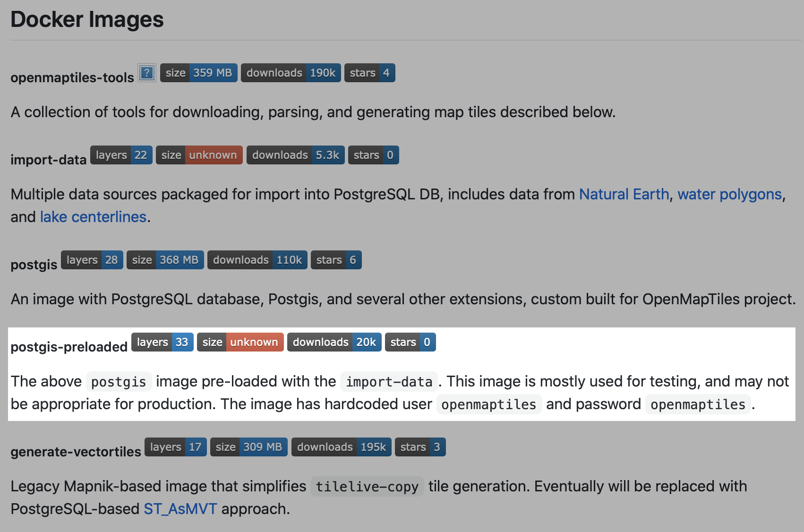Click the openmaptiles-tools image name

[72, 77]
